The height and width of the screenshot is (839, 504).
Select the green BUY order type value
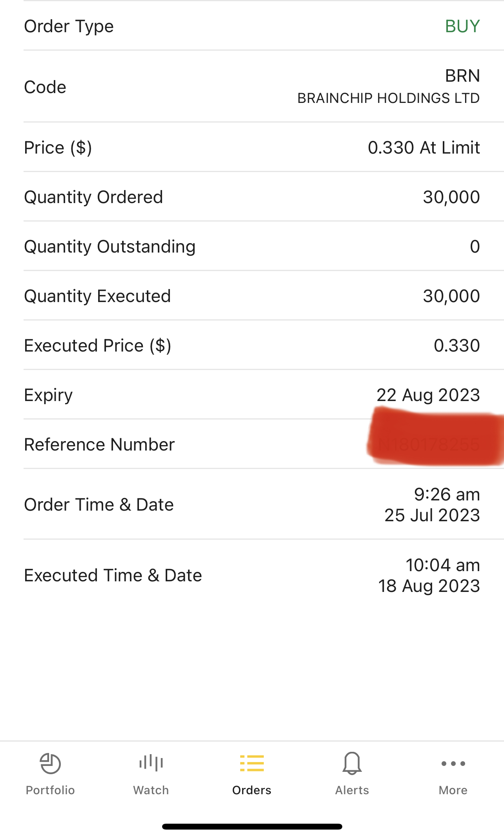click(x=462, y=26)
